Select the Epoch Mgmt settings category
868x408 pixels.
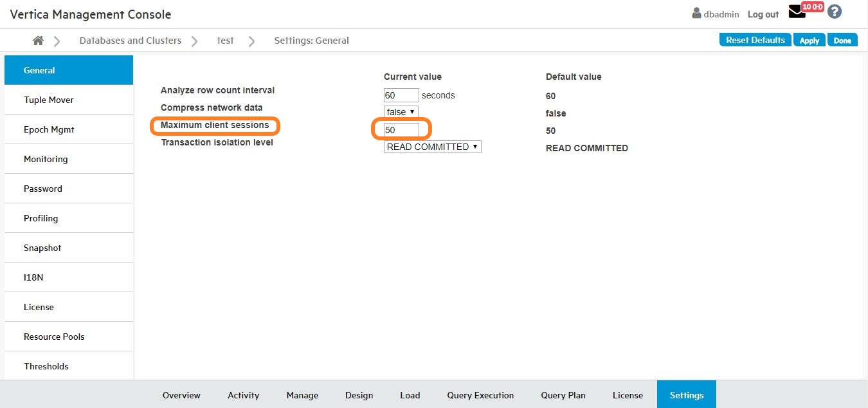pos(49,129)
